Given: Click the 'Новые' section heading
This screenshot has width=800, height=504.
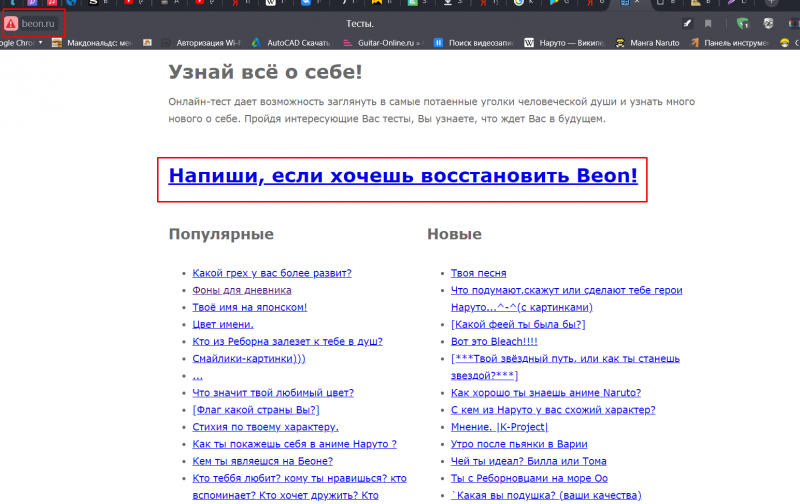Looking at the screenshot, I should click(x=454, y=234).
